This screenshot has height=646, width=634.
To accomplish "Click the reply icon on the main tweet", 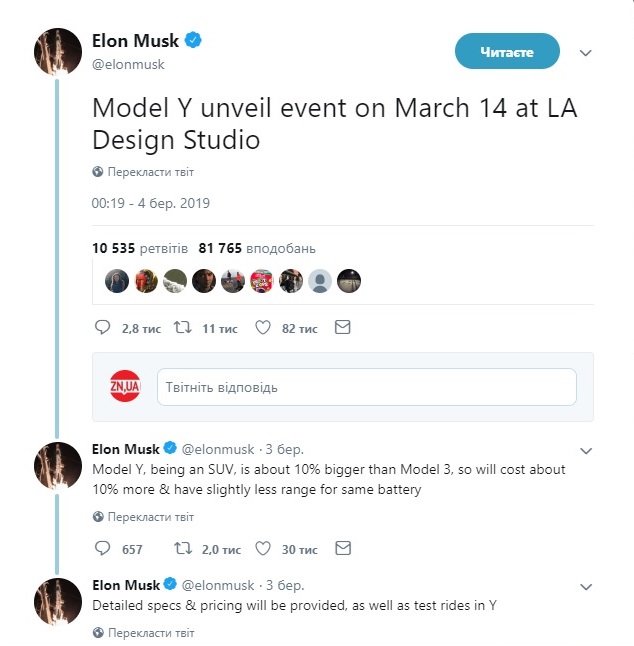I will [101, 327].
